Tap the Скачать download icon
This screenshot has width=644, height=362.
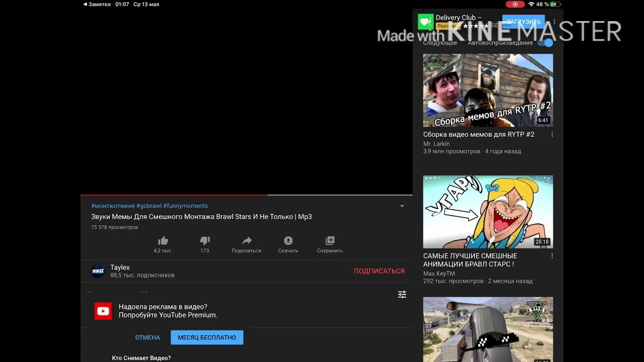(288, 241)
